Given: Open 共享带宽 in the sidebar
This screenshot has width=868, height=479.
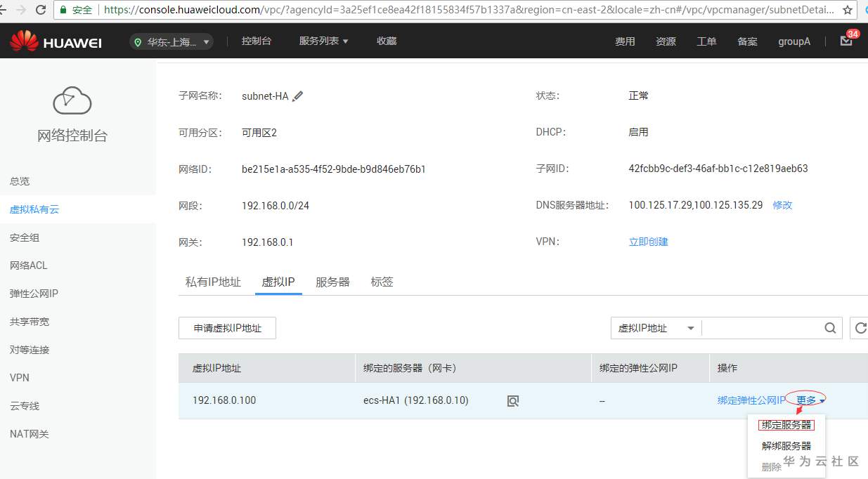Looking at the screenshot, I should [x=30, y=322].
